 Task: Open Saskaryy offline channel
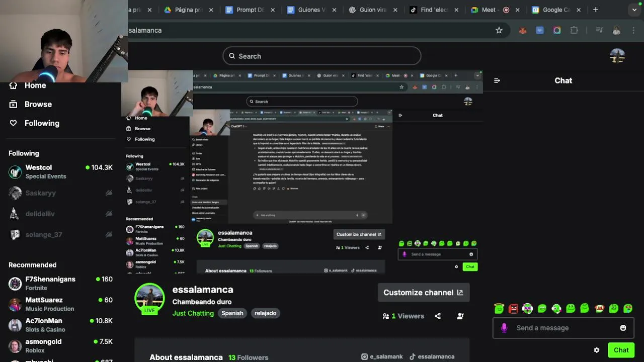click(x=60, y=193)
